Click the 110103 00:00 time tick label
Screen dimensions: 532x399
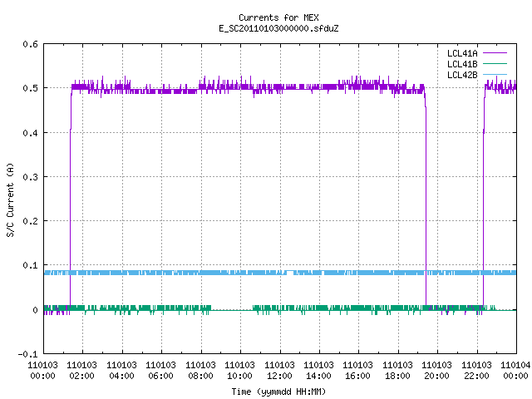click(42, 371)
